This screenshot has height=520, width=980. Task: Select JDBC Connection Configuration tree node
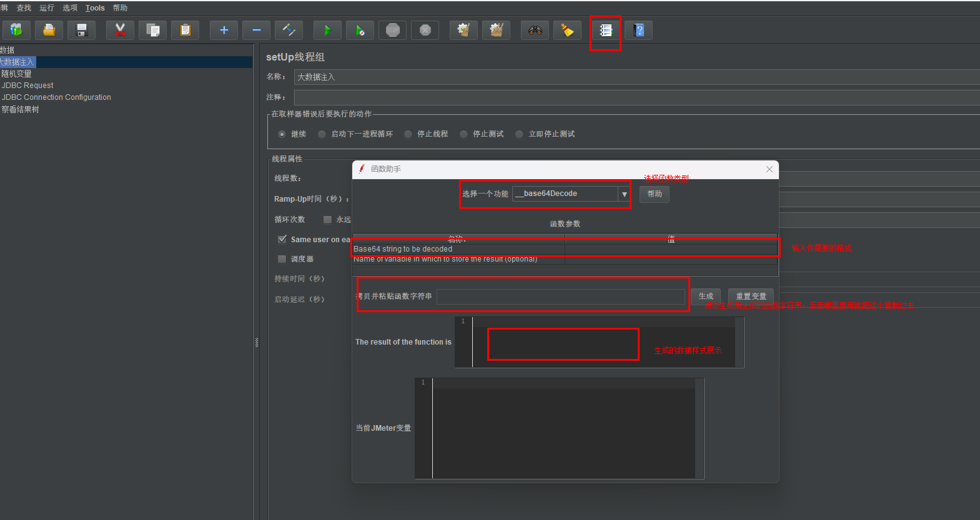[x=56, y=97]
